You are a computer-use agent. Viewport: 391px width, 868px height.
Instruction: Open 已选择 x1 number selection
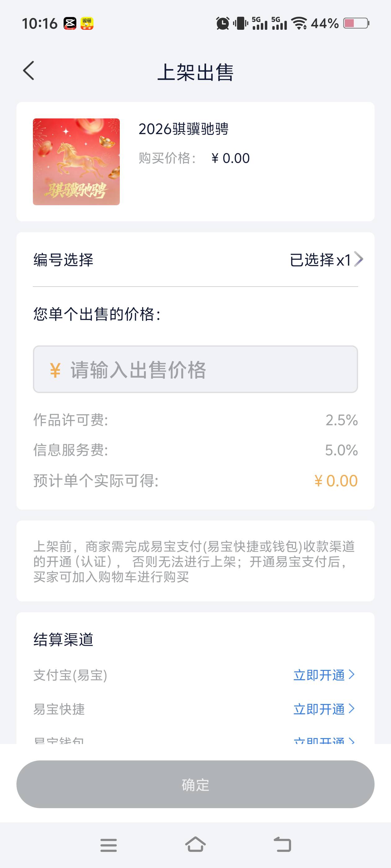point(320,260)
